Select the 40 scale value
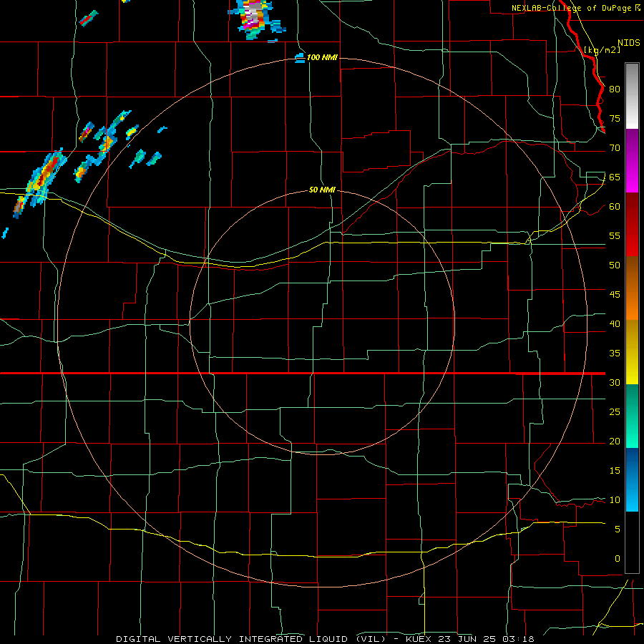 click(x=615, y=323)
